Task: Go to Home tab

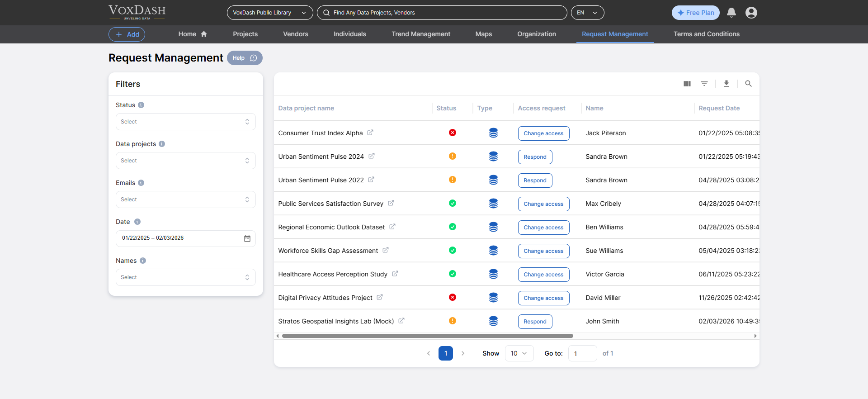Action: tap(193, 34)
